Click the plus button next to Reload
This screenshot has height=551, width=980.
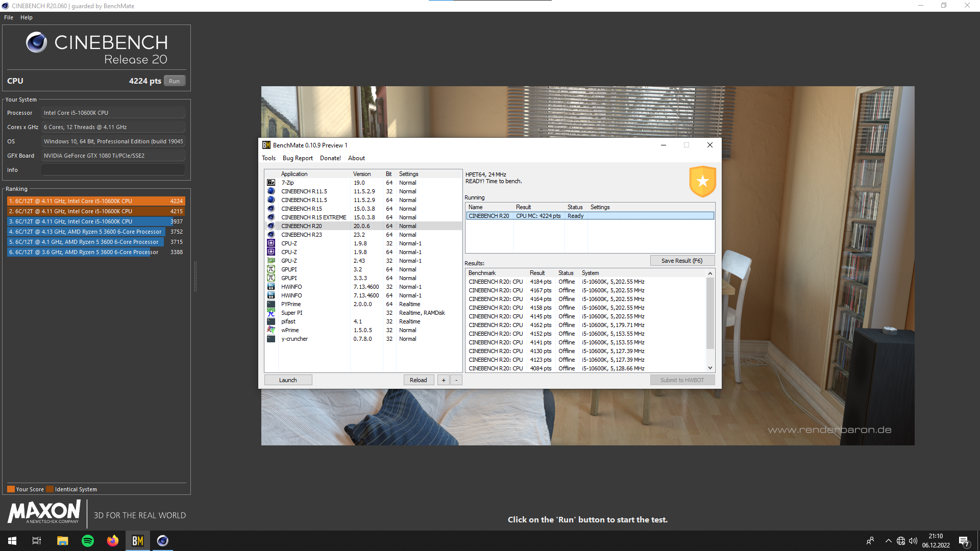click(x=444, y=380)
